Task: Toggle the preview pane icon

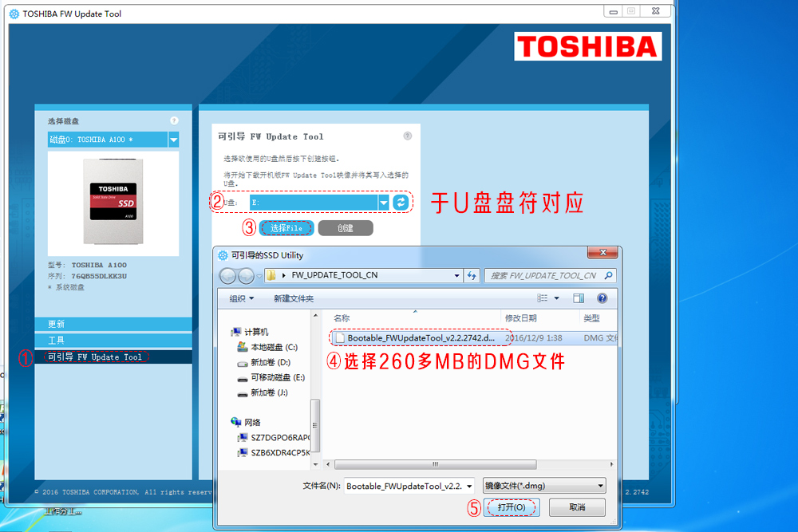Action: 579,298
